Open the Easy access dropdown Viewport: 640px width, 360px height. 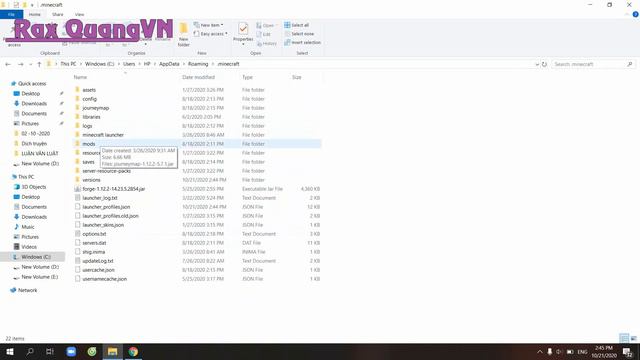pos(211,34)
